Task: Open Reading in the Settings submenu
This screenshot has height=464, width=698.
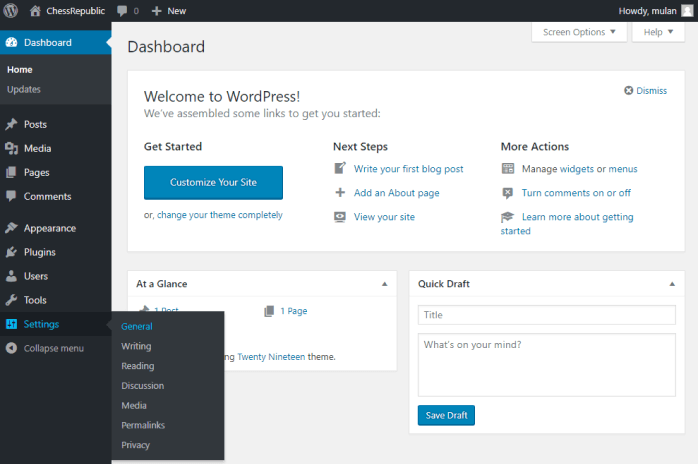Action: coord(138,366)
